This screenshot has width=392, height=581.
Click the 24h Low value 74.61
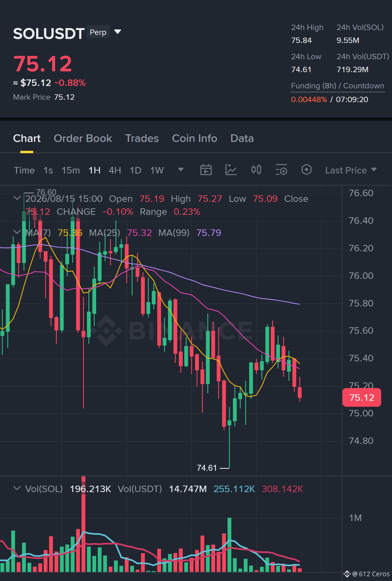click(x=301, y=69)
